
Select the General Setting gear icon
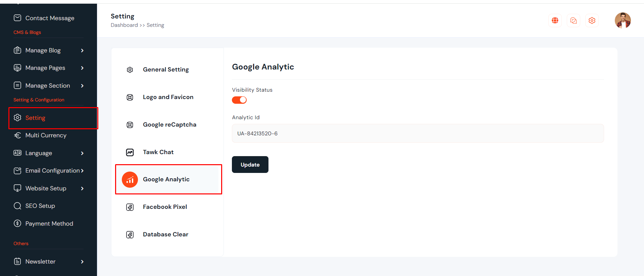pos(130,70)
